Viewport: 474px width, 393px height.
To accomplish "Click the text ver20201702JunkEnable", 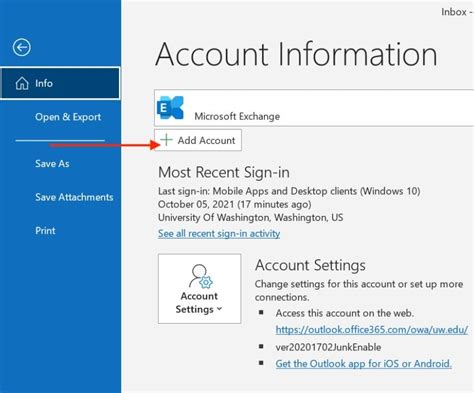I will point(328,347).
